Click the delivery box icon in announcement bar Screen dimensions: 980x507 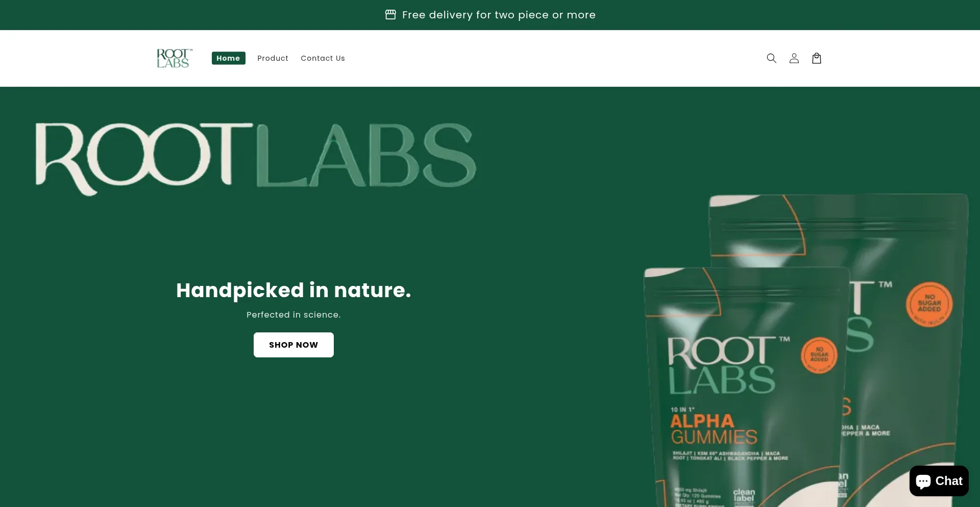(390, 15)
